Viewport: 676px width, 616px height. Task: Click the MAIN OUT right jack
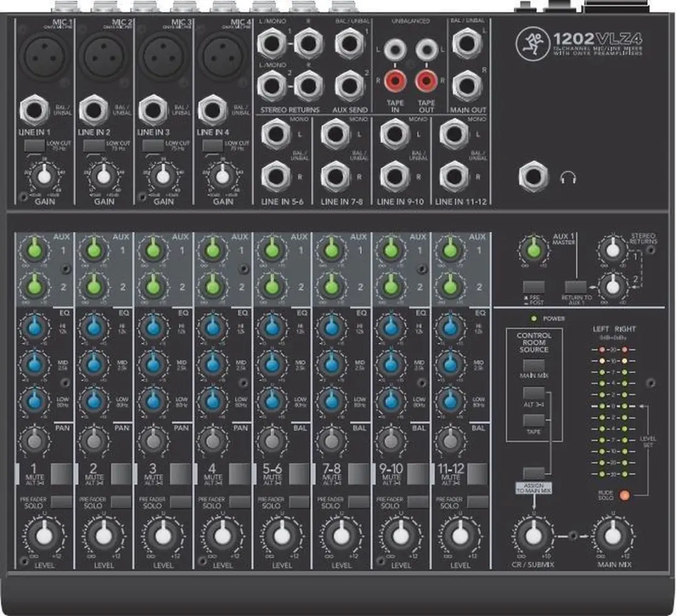tap(467, 86)
